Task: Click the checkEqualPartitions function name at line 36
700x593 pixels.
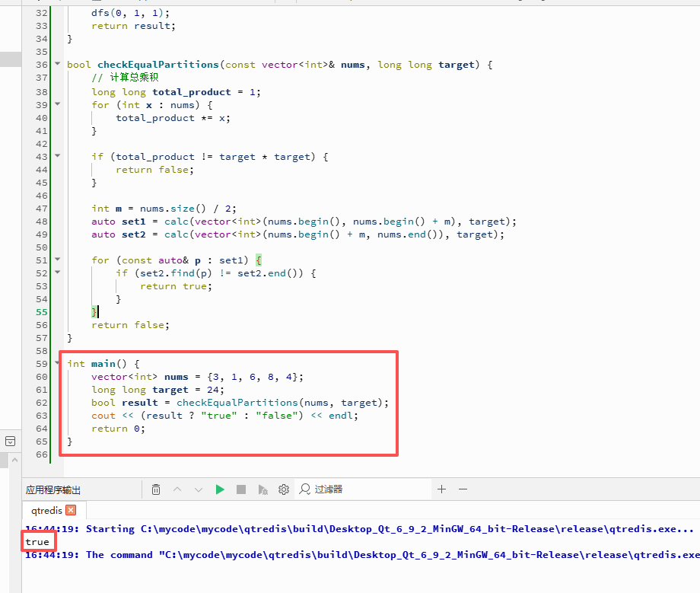Action: coord(158,65)
